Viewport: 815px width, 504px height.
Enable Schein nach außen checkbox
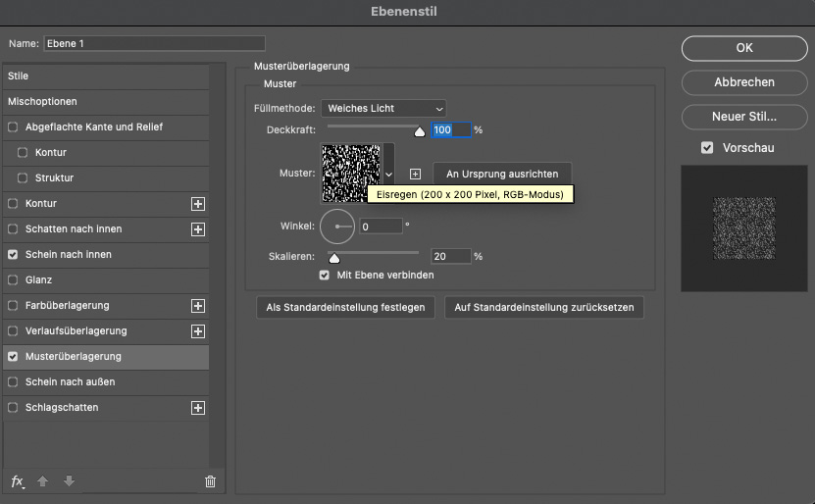pos(13,381)
